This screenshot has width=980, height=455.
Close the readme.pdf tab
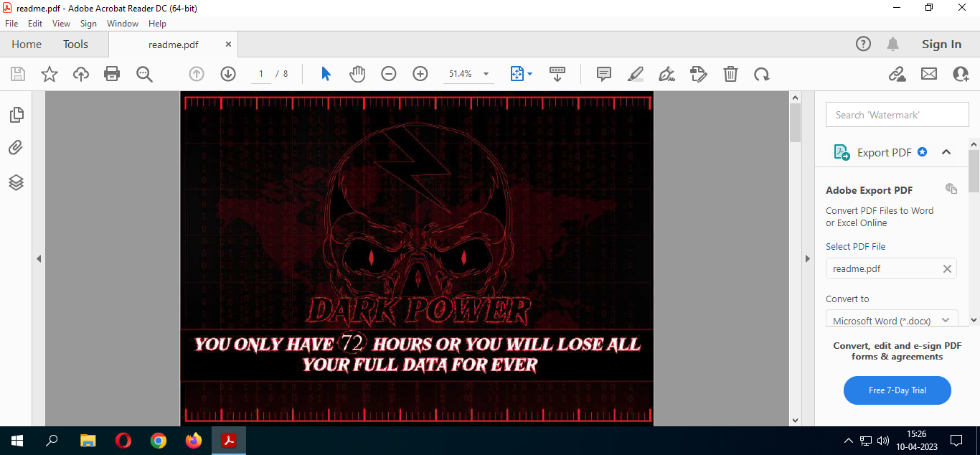pyautogui.click(x=229, y=44)
